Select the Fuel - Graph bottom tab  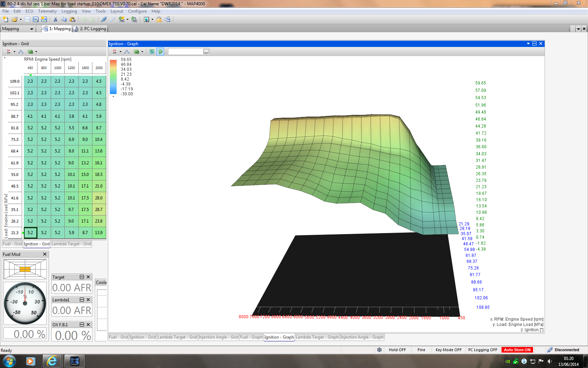251,337
